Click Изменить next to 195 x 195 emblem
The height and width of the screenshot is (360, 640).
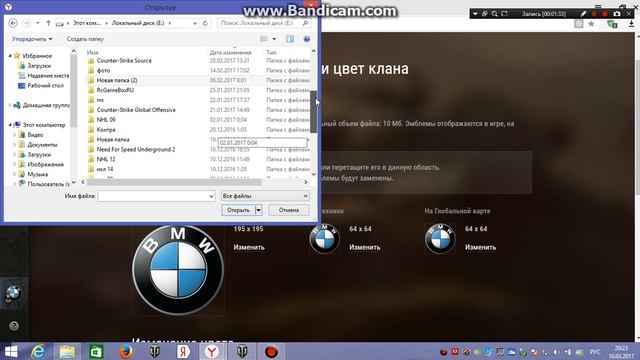249,247
